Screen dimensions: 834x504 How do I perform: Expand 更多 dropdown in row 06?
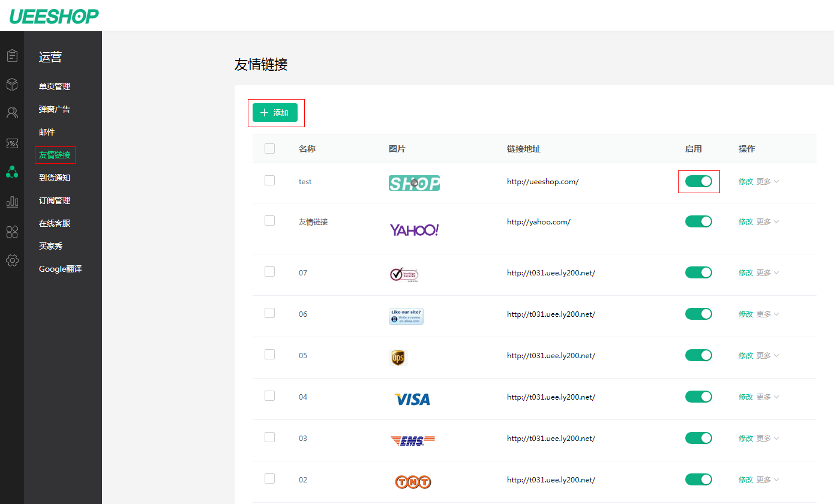767,314
